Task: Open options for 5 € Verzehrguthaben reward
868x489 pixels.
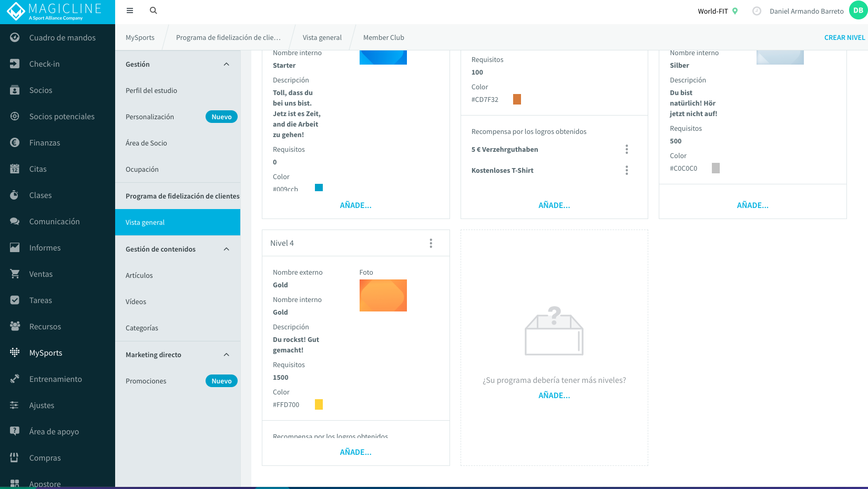Action: point(627,149)
